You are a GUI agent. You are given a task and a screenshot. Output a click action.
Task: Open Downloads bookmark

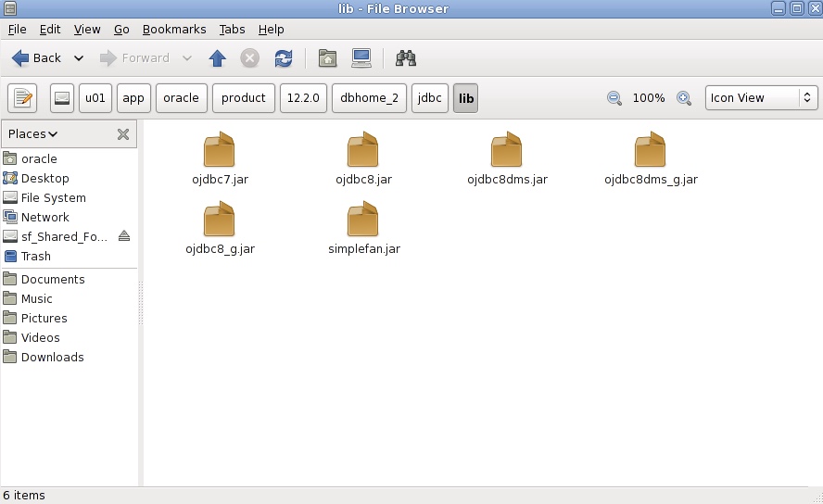pos(52,357)
